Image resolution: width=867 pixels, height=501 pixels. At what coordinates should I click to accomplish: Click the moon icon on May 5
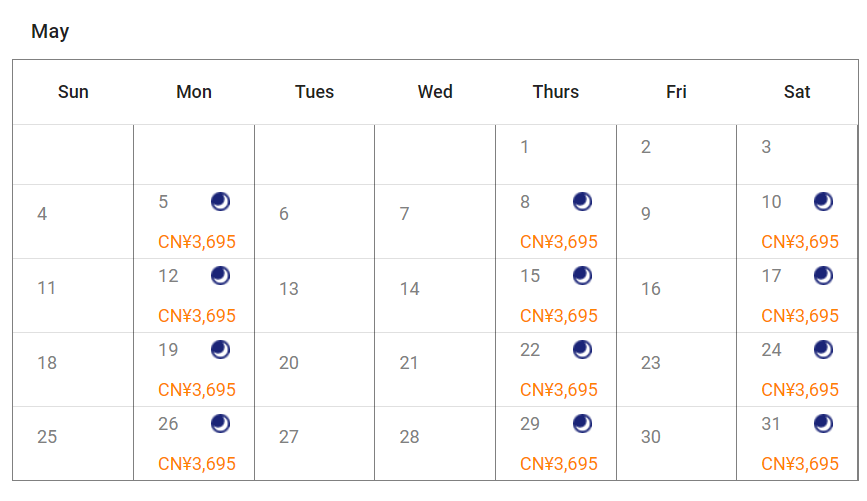(x=221, y=202)
